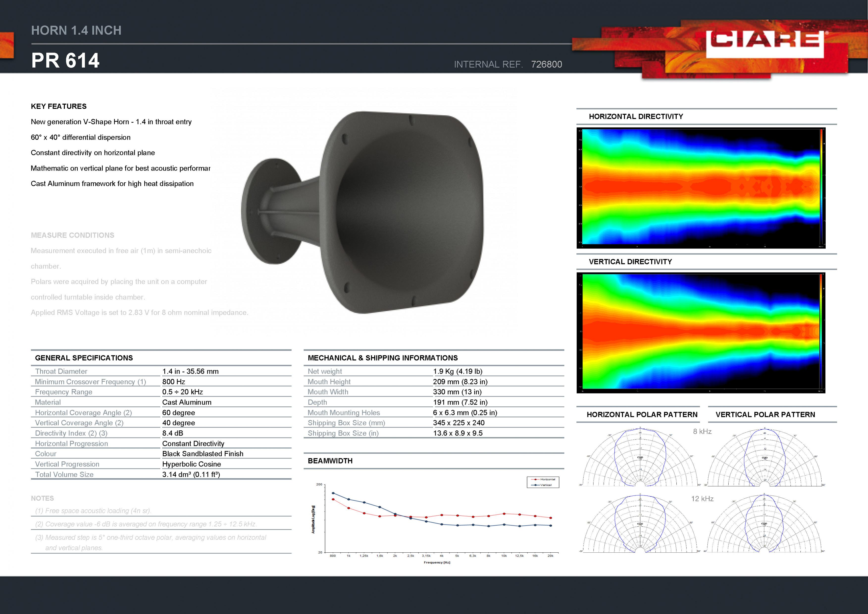
Task: Select internal reference number 726800
Action: point(546,64)
